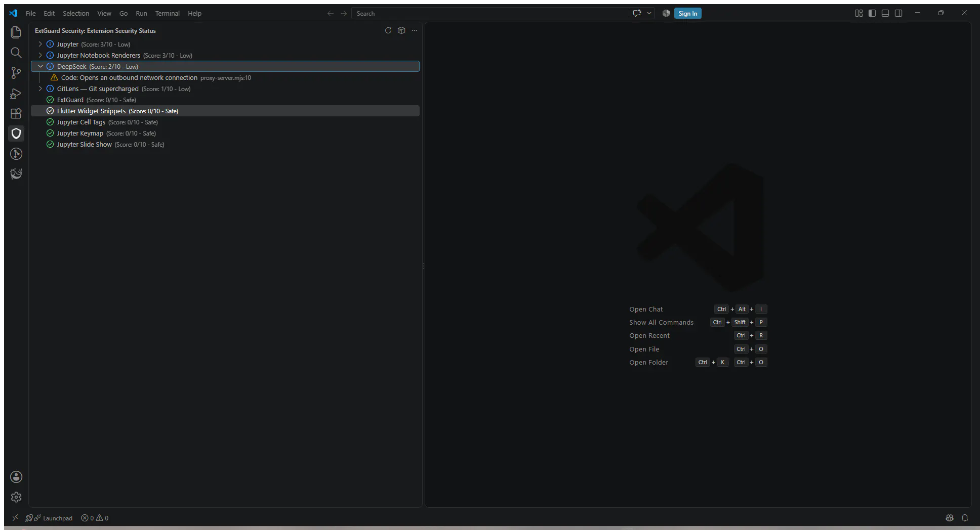Click the remote window icon in status bar
980x530 pixels.
[x=15, y=518]
